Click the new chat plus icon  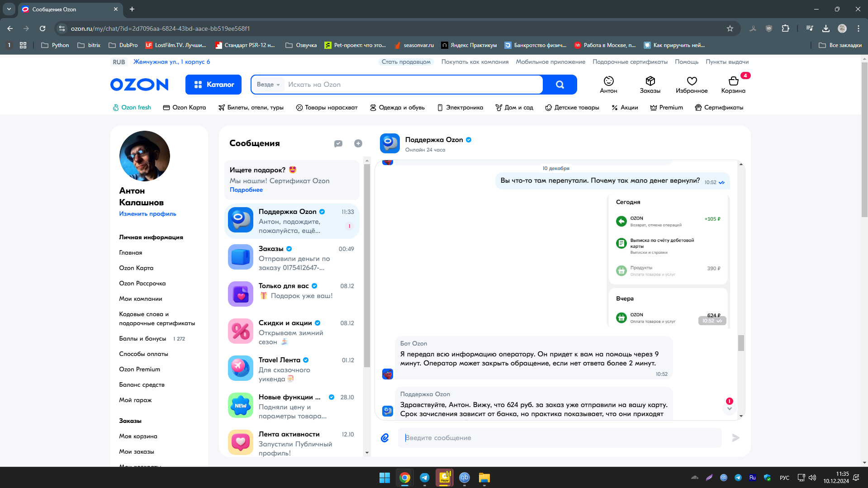pyautogui.click(x=358, y=143)
